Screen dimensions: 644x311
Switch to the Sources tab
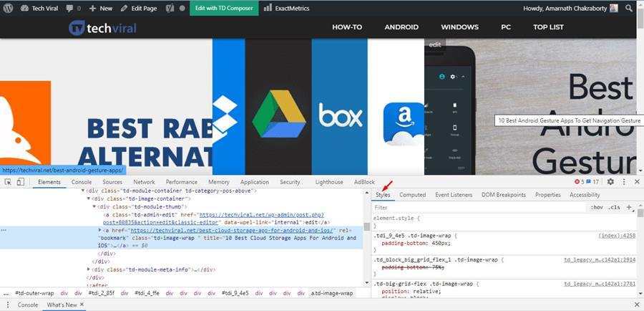click(112, 182)
